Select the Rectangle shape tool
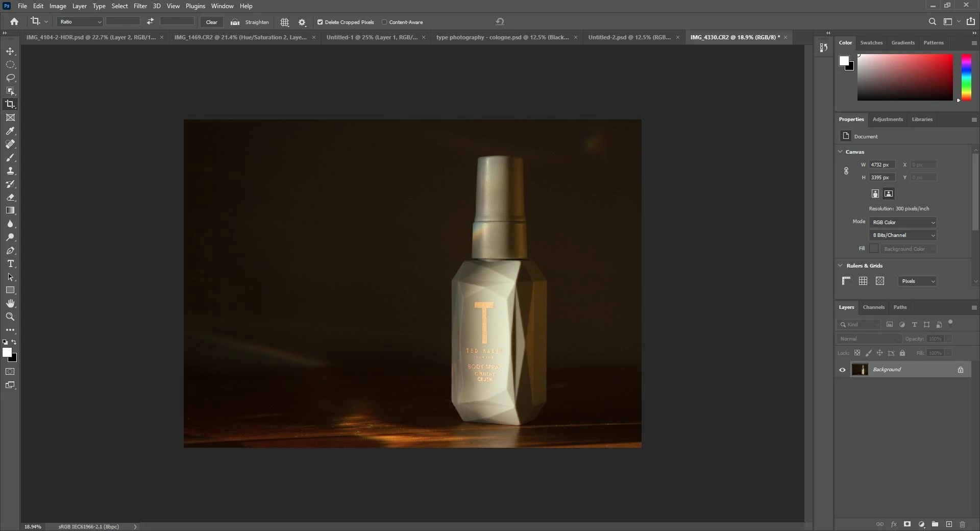This screenshot has height=531, width=980. 10,290
